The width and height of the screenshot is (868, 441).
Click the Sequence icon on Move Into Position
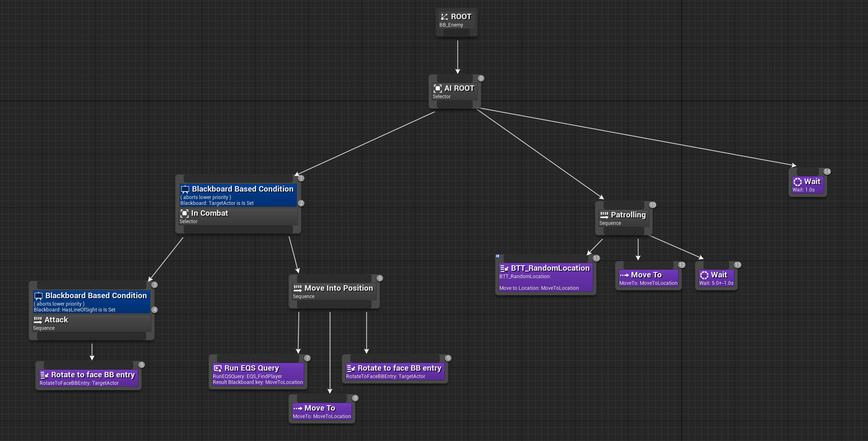[297, 288]
